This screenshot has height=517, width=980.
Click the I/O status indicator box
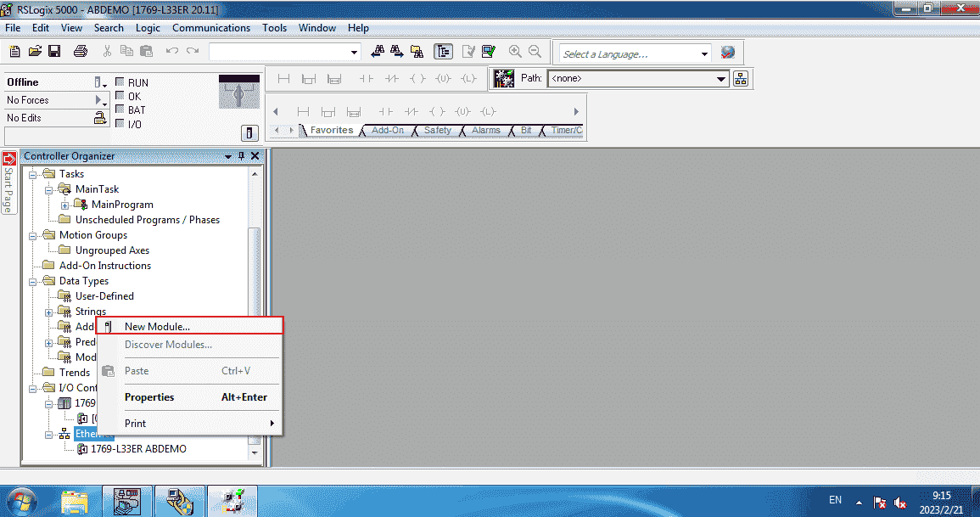[120, 124]
